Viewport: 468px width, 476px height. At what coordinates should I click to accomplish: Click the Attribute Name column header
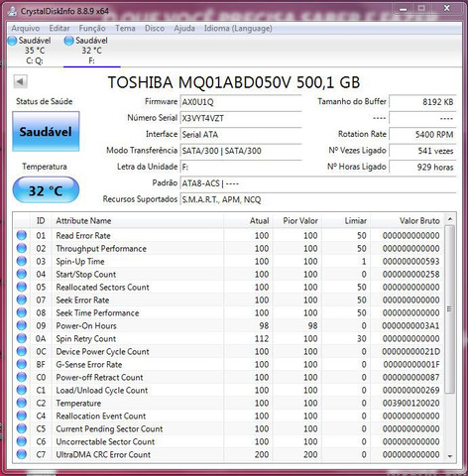(138, 221)
